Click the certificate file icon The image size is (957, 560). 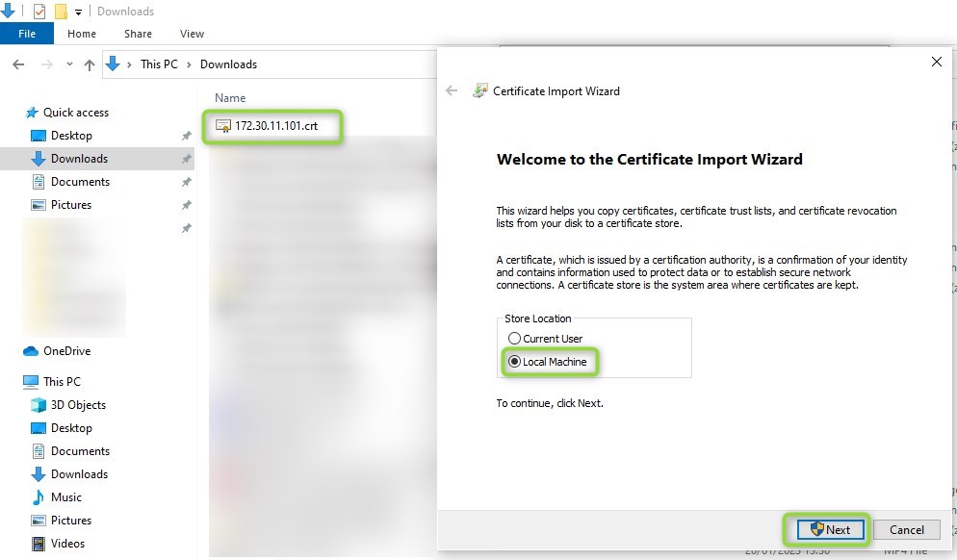[222, 126]
